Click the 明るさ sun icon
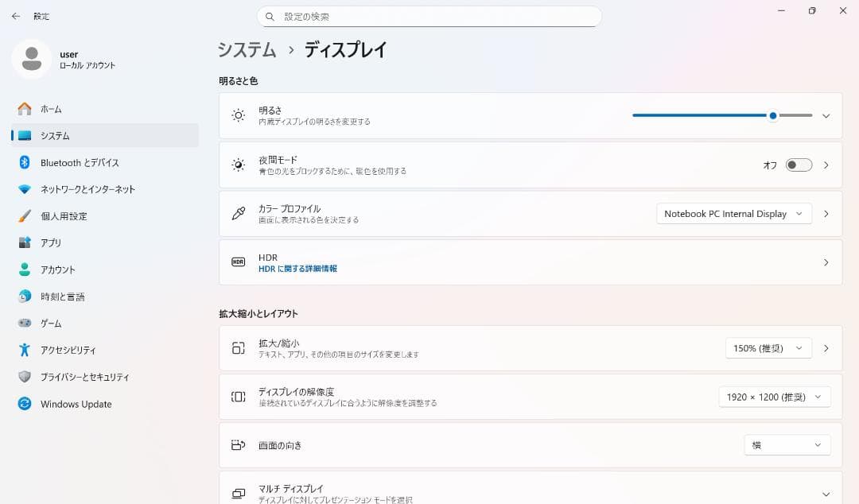 pyautogui.click(x=238, y=115)
